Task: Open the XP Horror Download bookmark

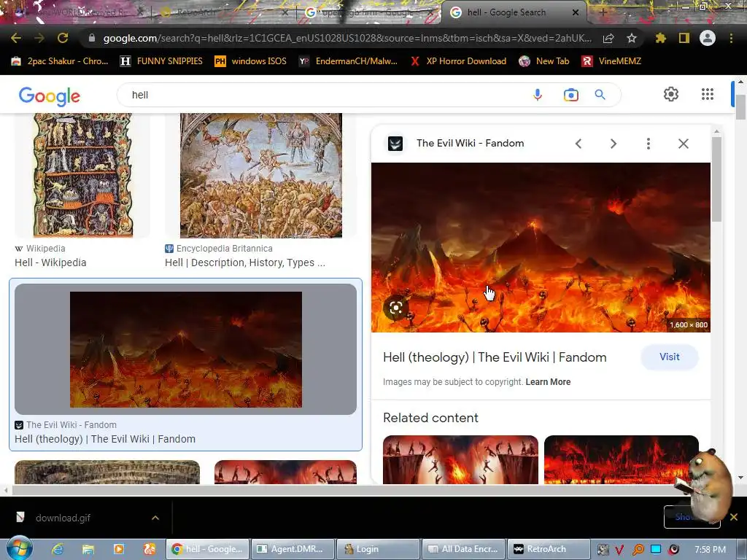Action: [458, 61]
